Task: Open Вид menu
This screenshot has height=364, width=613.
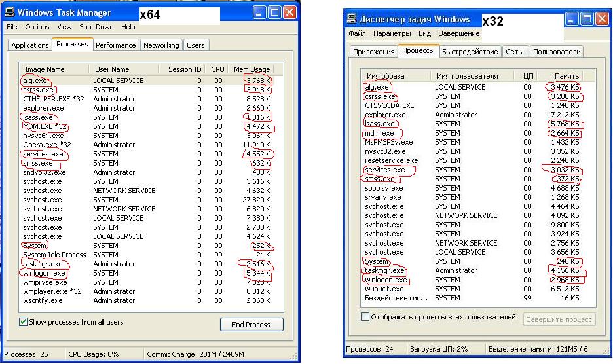Action: coord(424,33)
